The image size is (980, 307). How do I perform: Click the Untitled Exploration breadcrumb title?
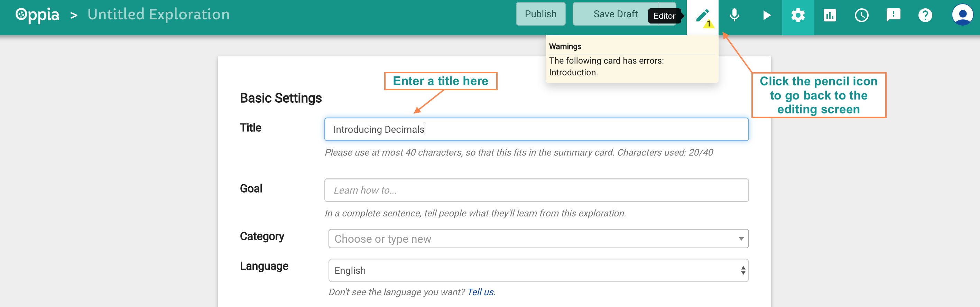tap(159, 15)
